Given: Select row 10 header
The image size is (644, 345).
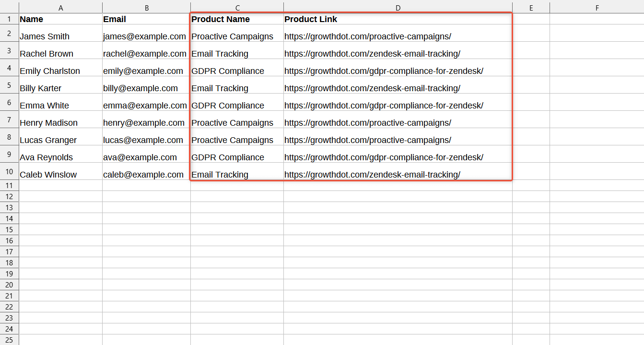Looking at the screenshot, I should click(x=9, y=171).
